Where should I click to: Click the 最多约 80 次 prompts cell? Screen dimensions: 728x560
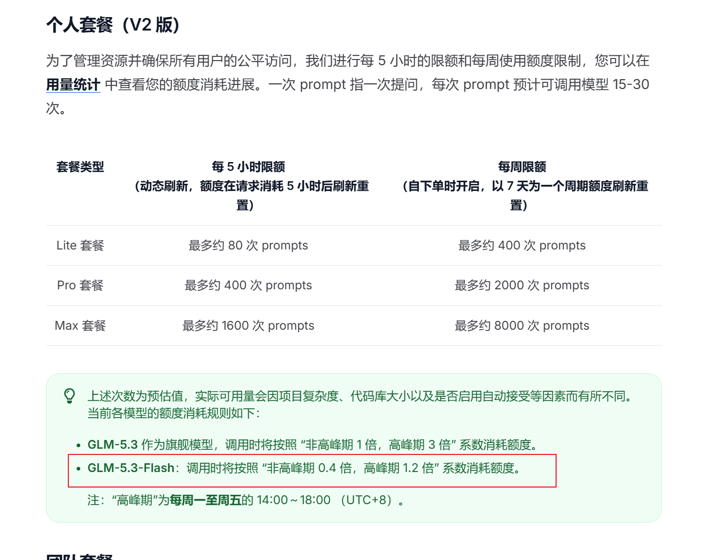249,245
